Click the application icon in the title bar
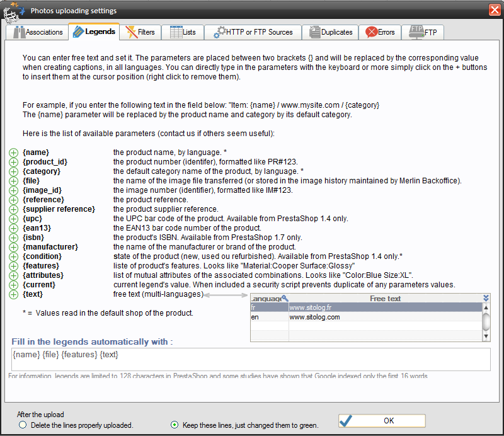Image resolution: width=504 pixels, height=436 pixels. pos(13,13)
